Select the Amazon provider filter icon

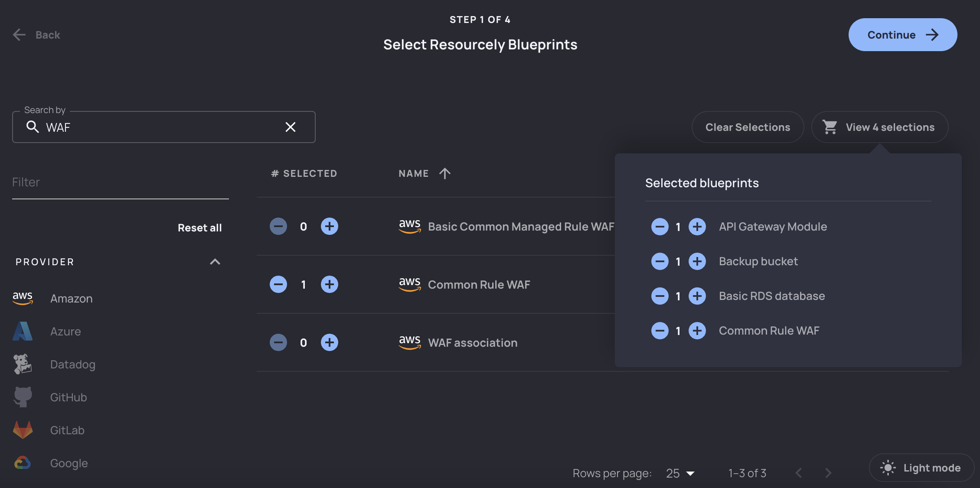point(23,298)
